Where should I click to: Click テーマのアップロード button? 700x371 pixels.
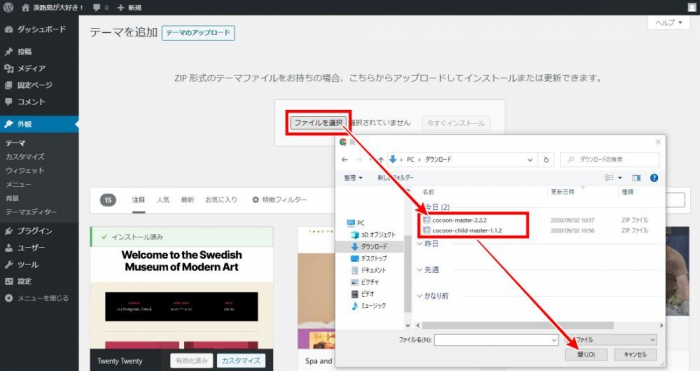(198, 33)
